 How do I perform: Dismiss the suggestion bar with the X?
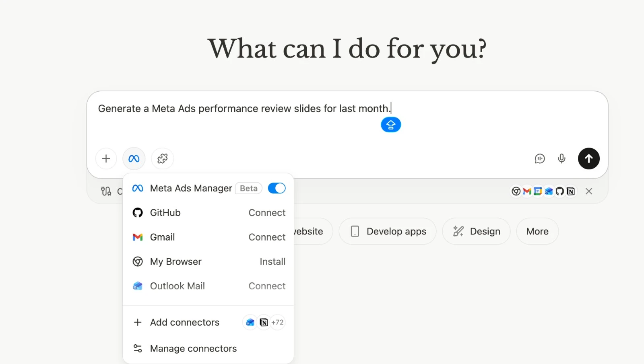589,191
